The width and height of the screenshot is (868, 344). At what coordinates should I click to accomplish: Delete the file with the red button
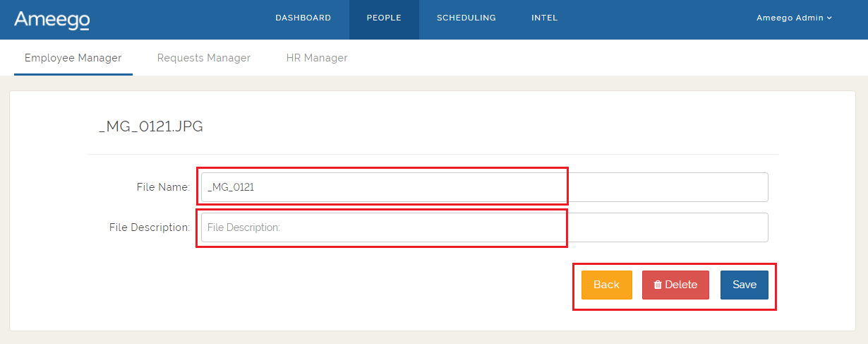pyautogui.click(x=675, y=285)
